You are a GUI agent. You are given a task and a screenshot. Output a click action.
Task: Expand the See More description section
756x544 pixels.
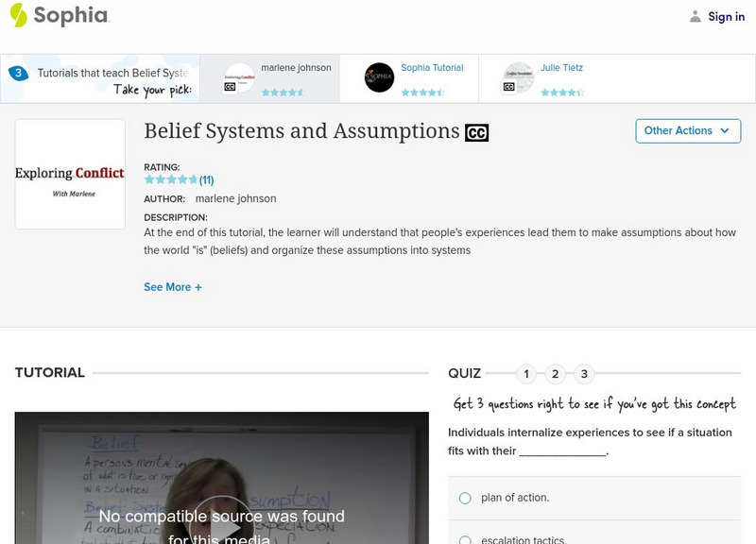pyautogui.click(x=173, y=287)
